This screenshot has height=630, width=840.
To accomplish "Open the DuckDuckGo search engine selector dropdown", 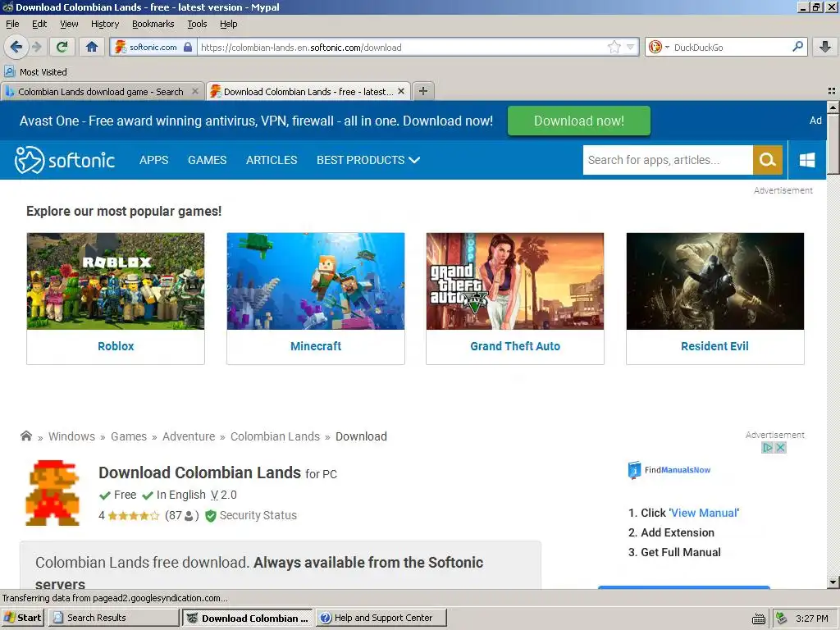I will 659,47.
